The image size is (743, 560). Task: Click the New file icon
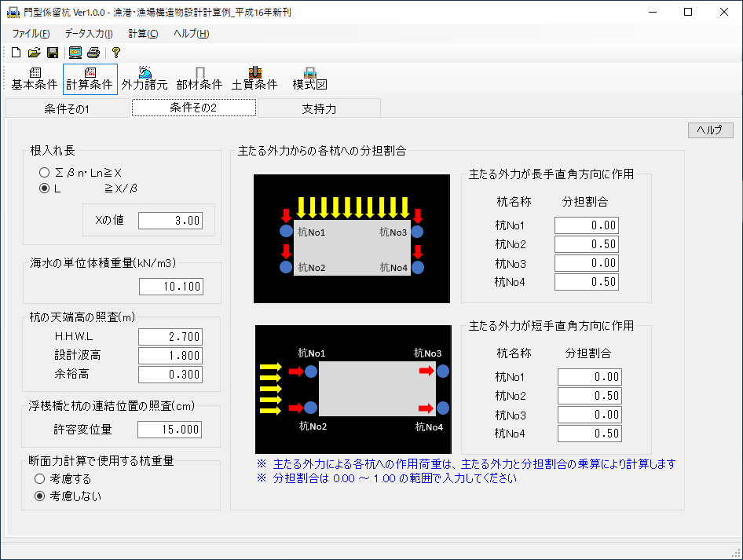(x=16, y=52)
